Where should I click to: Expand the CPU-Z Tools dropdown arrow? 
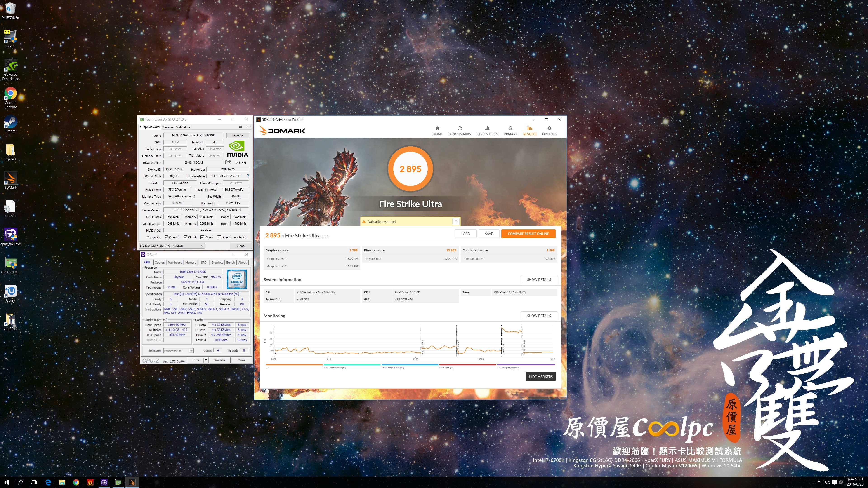point(205,360)
